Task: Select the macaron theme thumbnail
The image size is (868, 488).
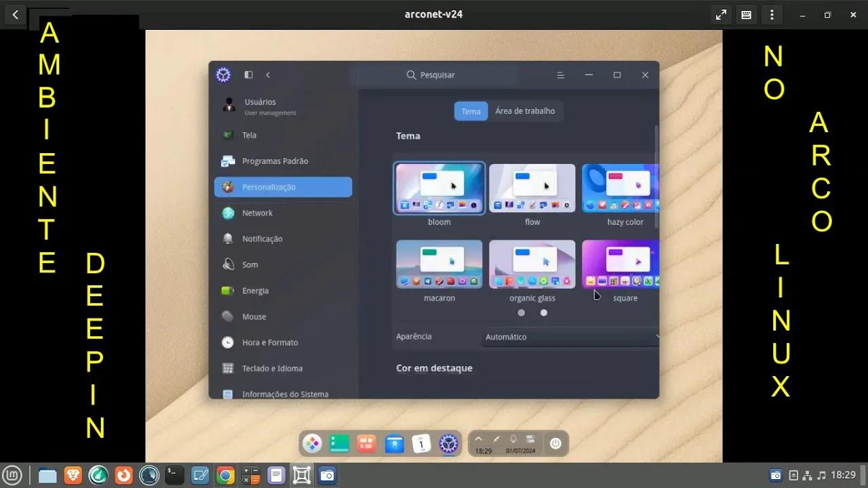Action: [439, 264]
